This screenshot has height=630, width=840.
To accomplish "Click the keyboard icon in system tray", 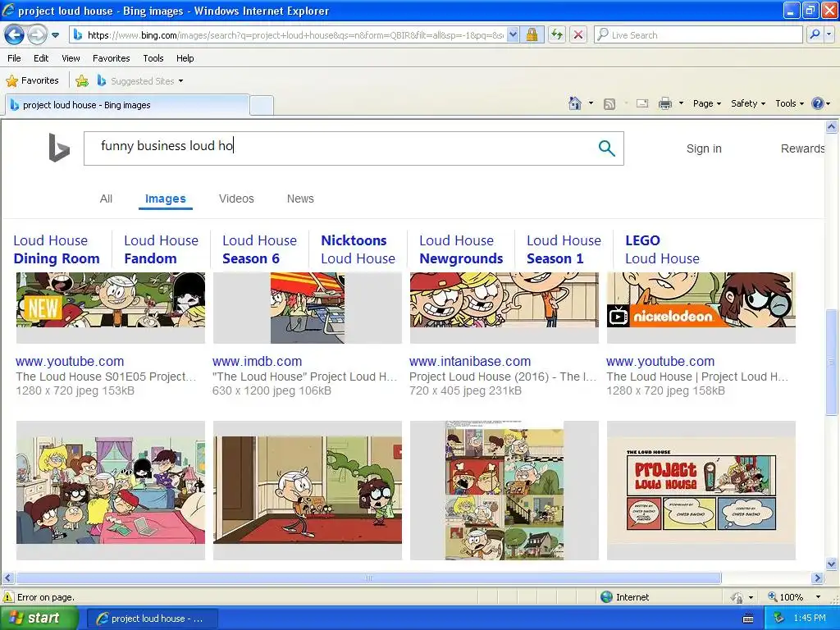I will click(748, 619).
